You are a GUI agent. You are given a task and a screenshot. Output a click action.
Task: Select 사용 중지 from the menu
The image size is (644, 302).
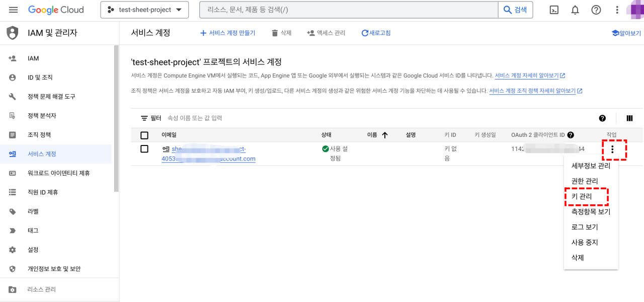tap(591, 242)
